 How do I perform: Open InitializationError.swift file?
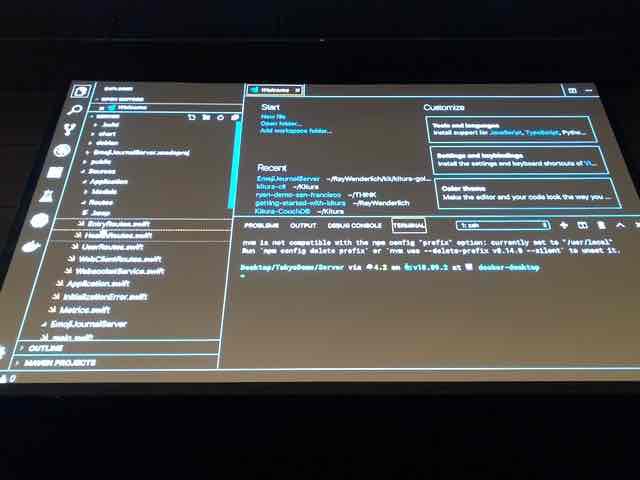pyautogui.click(x=105, y=297)
